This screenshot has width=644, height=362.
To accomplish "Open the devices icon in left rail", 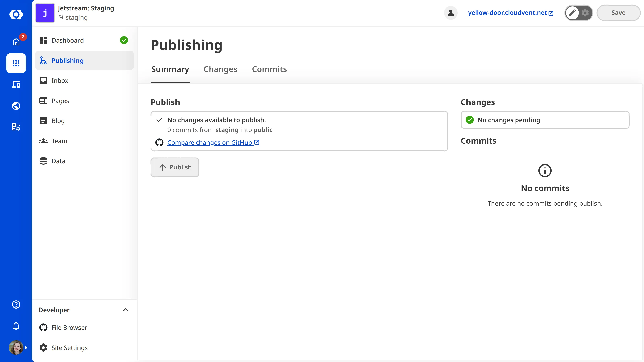I will [16, 84].
